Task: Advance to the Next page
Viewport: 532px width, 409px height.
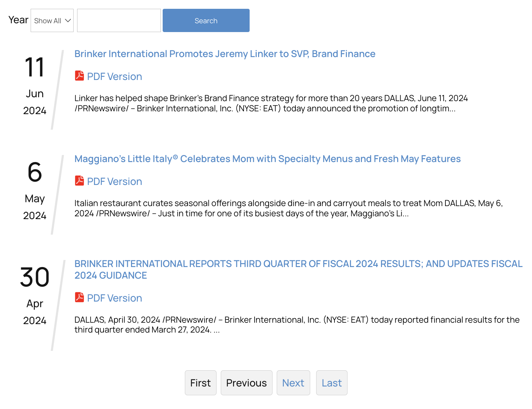Action: [x=293, y=383]
